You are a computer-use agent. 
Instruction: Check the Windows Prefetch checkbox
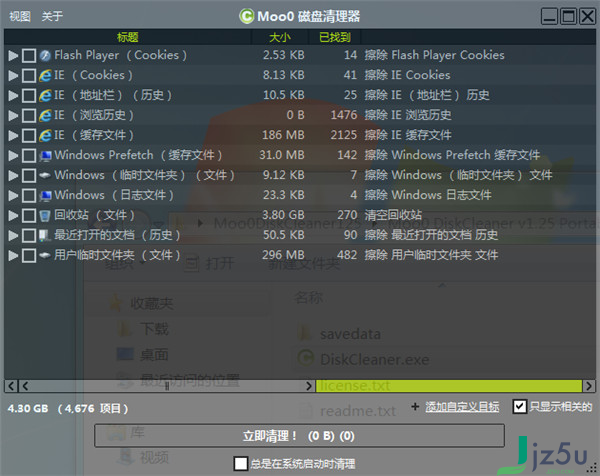[29, 155]
